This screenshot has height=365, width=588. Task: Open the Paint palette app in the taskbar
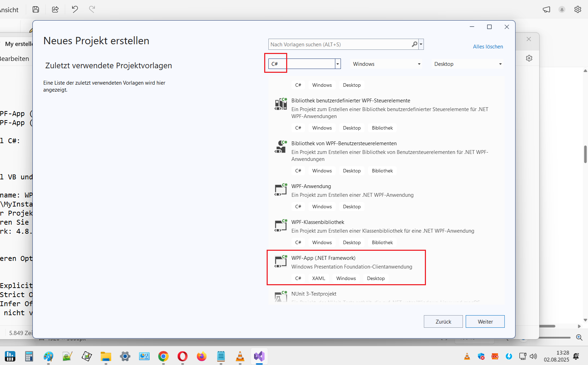[x=48, y=356]
